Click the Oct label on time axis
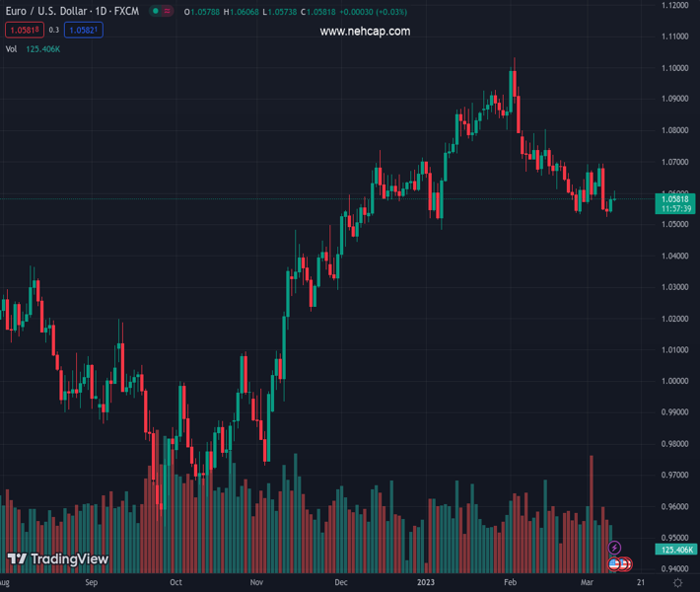 click(x=175, y=583)
